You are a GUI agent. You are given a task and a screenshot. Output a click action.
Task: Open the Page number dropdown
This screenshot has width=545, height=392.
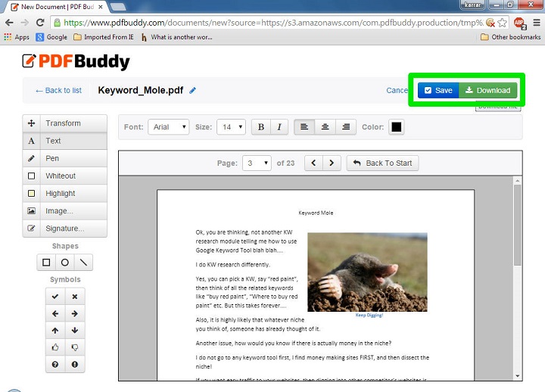click(x=257, y=163)
